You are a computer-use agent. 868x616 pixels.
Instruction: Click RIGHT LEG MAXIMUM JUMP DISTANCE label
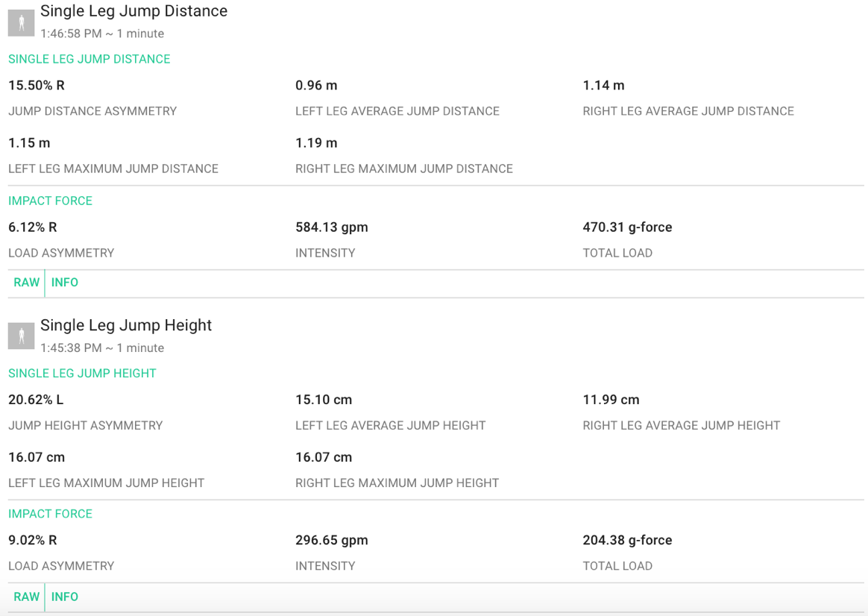[404, 169]
